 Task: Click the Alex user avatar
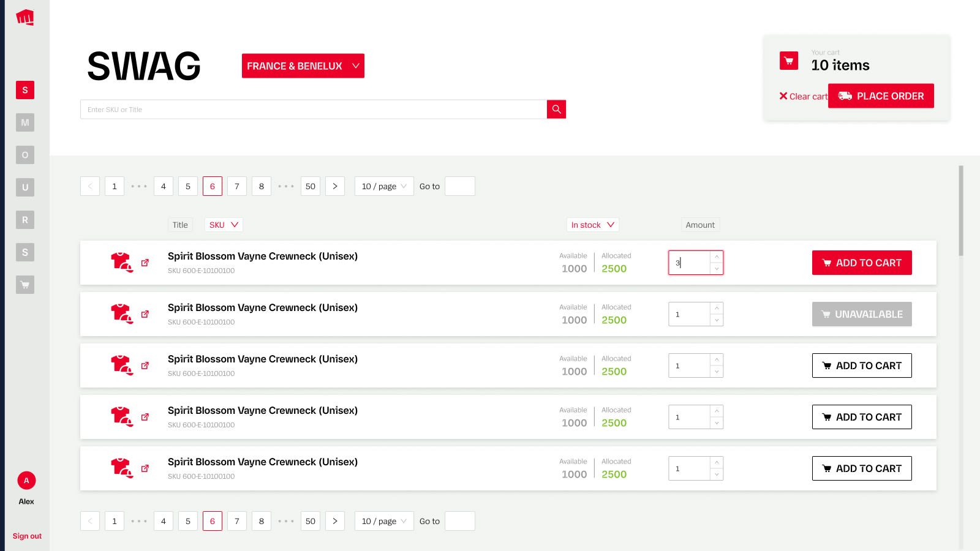[x=26, y=481]
